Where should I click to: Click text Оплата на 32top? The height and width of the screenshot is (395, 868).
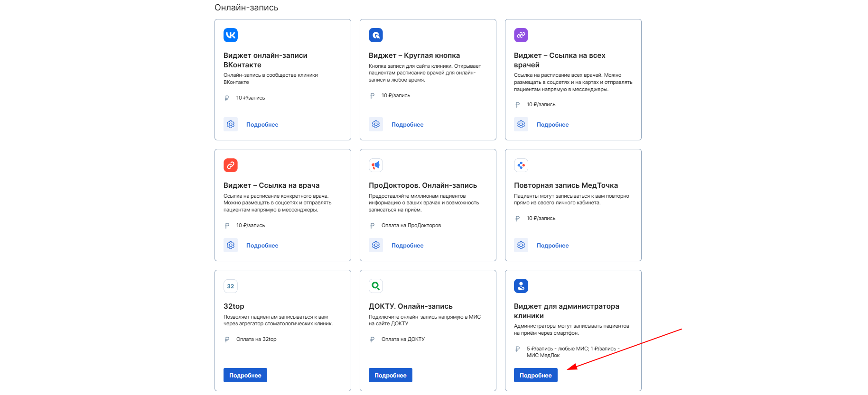point(256,340)
